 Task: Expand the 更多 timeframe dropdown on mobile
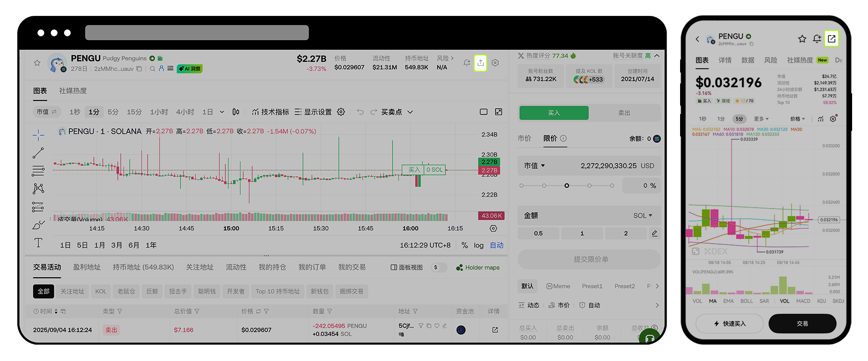click(x=761, y=119)
